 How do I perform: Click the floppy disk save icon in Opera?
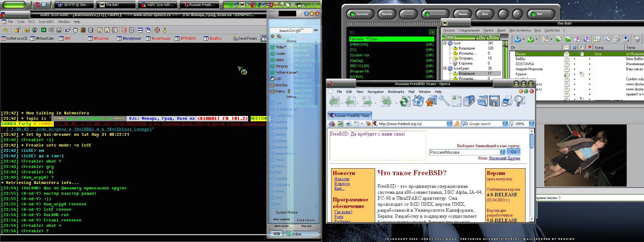(x=494, y=101)
